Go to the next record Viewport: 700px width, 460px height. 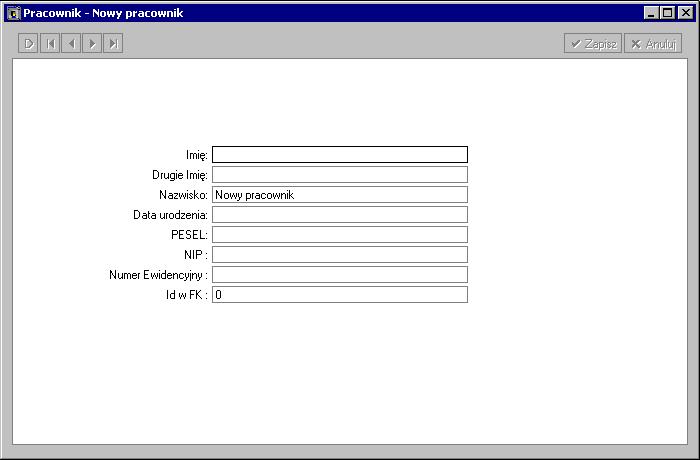(92, 43)
